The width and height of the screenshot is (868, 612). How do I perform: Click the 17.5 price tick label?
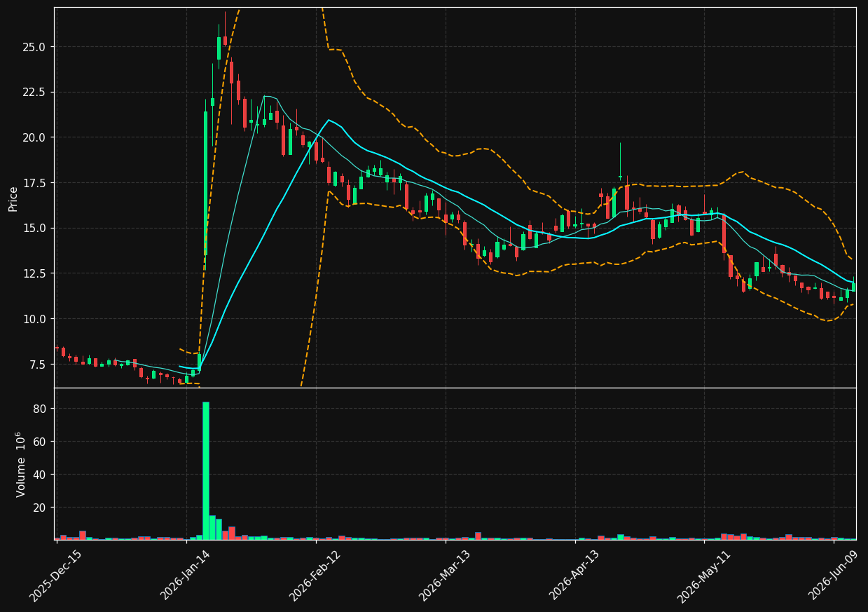pos(36,183)
